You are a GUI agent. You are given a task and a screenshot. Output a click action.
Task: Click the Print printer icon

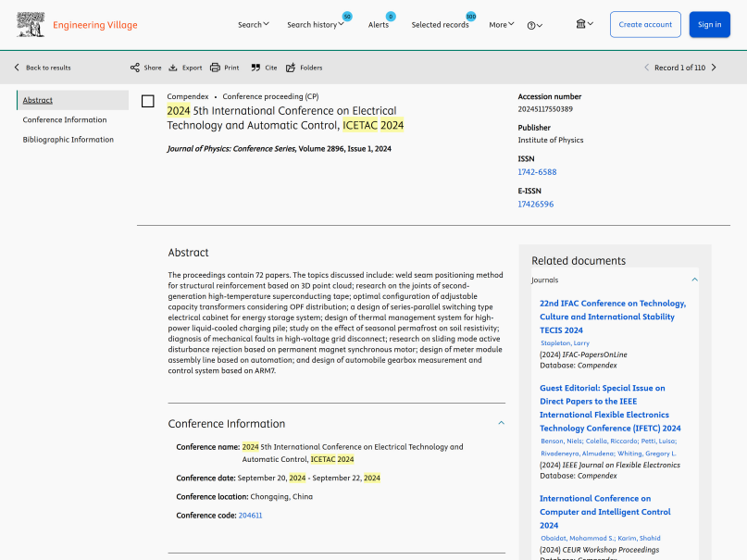pyautogui.click(x=216, y=68)
